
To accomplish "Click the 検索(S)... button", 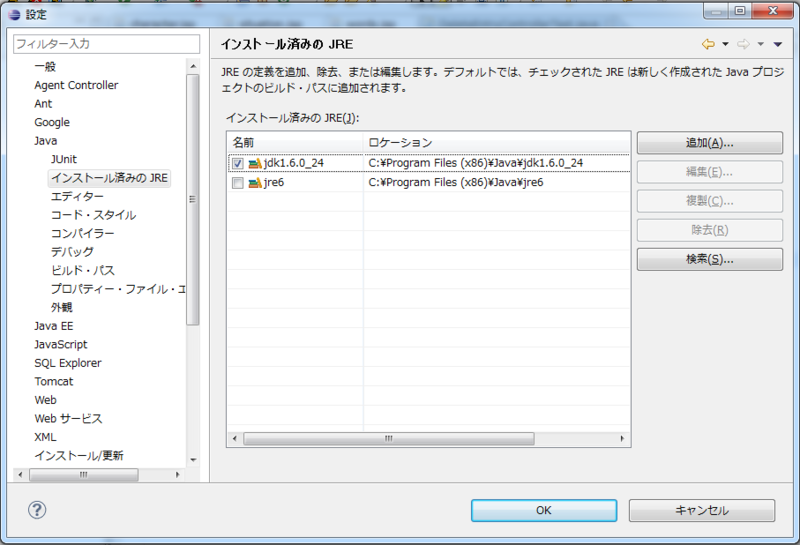I will click(x=710, y=259).
